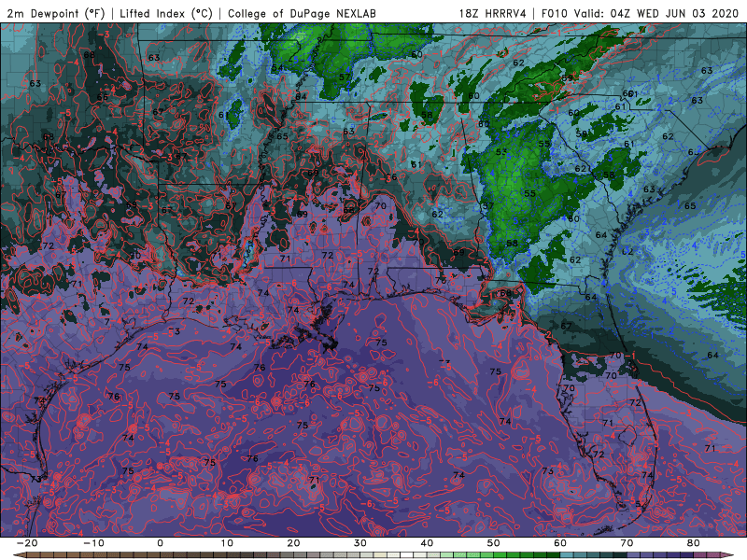Select the 'Lifted Index (°C)' header label

tap(166, 13)
